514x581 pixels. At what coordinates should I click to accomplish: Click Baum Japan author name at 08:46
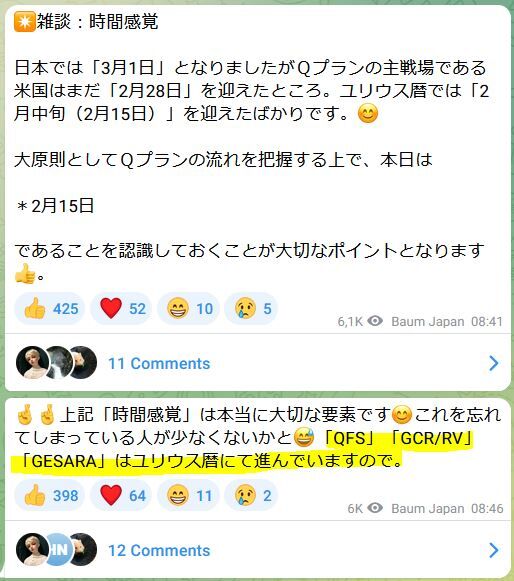(428, 509)
